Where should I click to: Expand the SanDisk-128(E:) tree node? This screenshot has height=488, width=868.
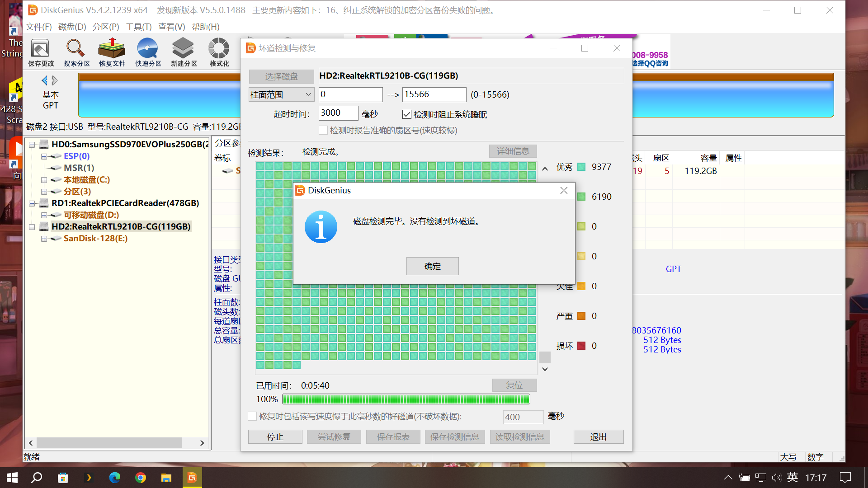click(x=44, y=239)
